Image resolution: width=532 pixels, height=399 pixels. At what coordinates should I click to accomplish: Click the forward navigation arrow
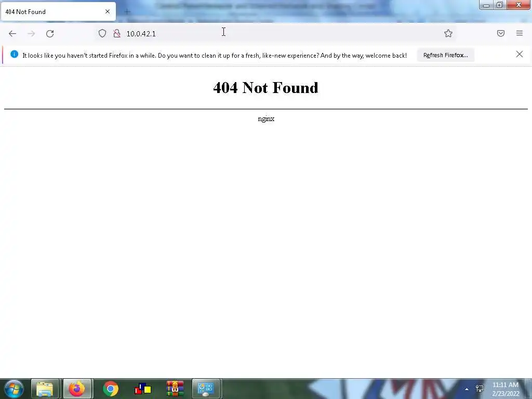click(x=31, y=34)
